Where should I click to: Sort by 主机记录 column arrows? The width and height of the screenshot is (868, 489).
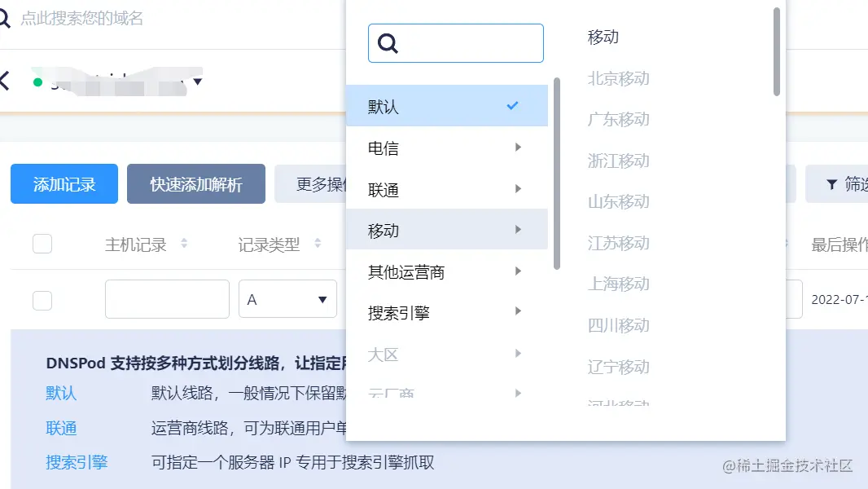pyautogui.click(x=184, y=243)
